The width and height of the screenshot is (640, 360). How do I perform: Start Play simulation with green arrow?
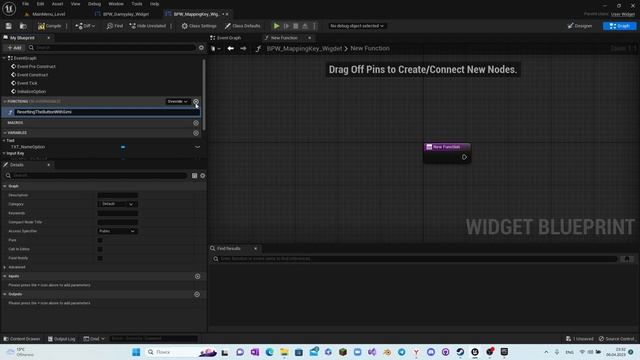pyautogui.click(x=276, y=26)
